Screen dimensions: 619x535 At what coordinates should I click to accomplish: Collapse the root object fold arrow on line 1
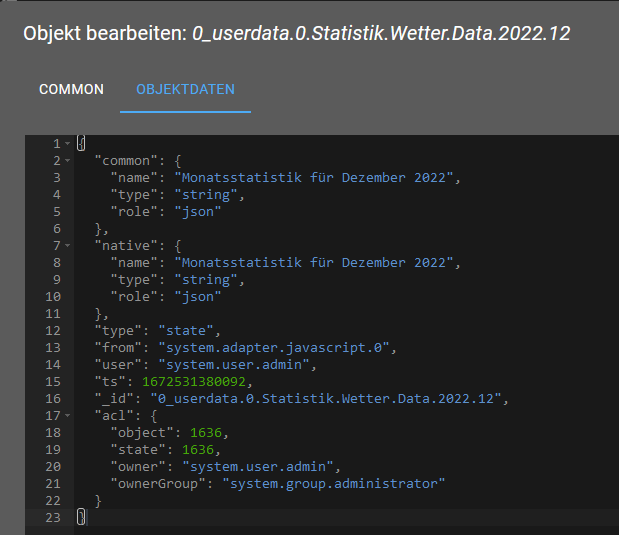click(x=67, y=143)
